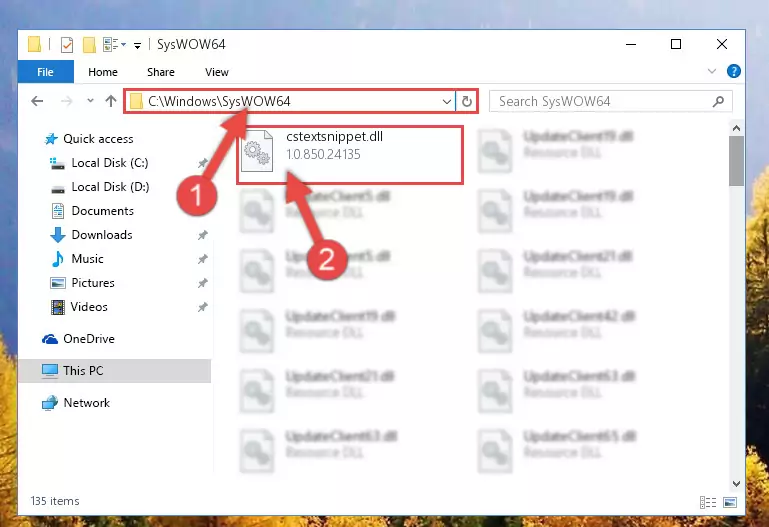Click the vertical scrollbar thumb
769x527 pixels.
click(x=736, y=161)
